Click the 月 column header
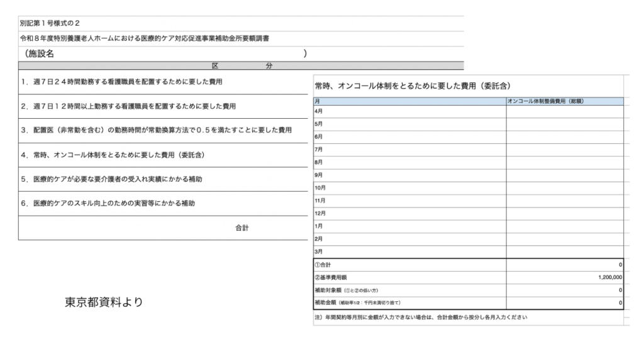This screenshot has height=337, width=644. [409, 101]
